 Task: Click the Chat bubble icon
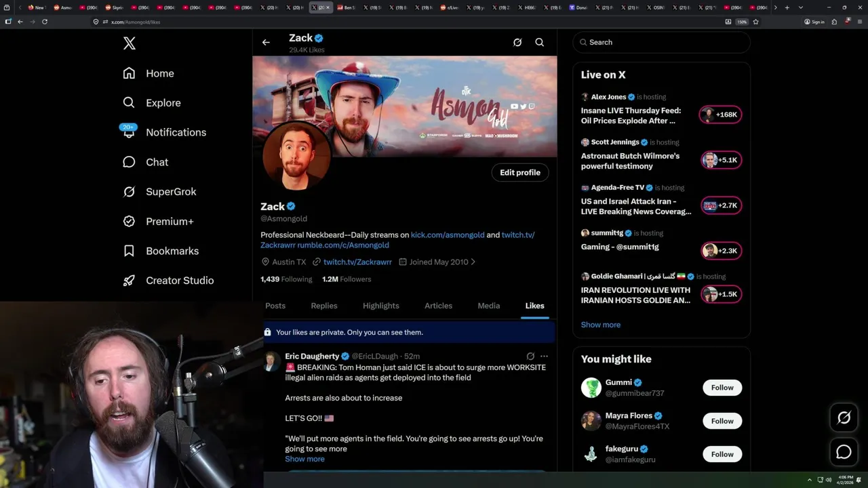pyautogui.click(x=129, y=162)
